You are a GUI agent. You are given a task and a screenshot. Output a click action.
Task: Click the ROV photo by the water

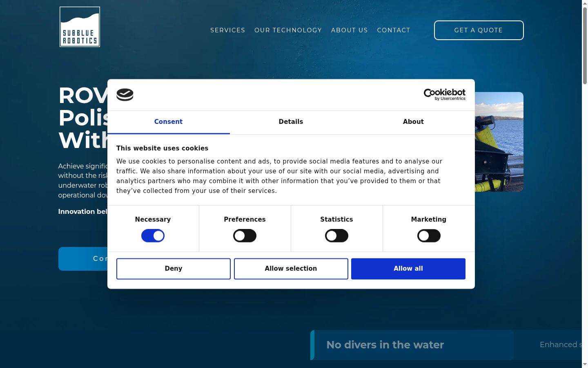(499, 142)
